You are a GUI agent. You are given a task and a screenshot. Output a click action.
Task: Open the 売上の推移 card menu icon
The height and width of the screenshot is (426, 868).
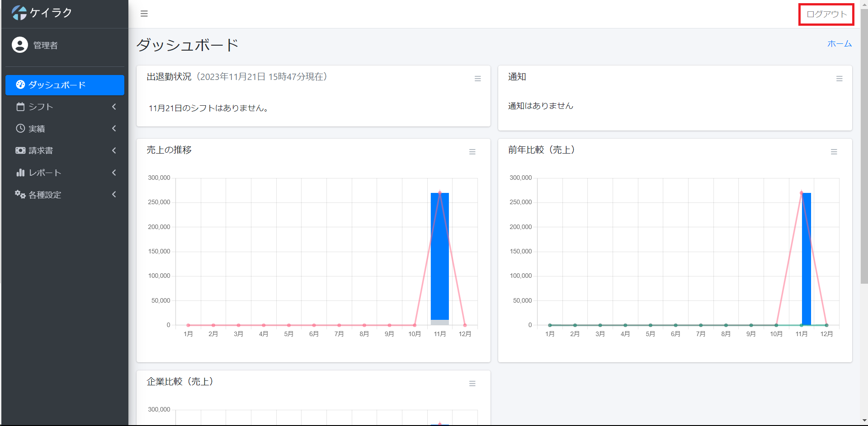pyautogui.click(x=472, y=152)
